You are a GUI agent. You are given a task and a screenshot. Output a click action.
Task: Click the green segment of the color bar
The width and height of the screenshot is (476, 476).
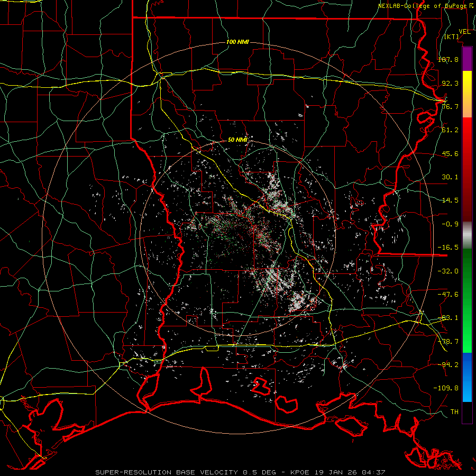click(467, 300)
